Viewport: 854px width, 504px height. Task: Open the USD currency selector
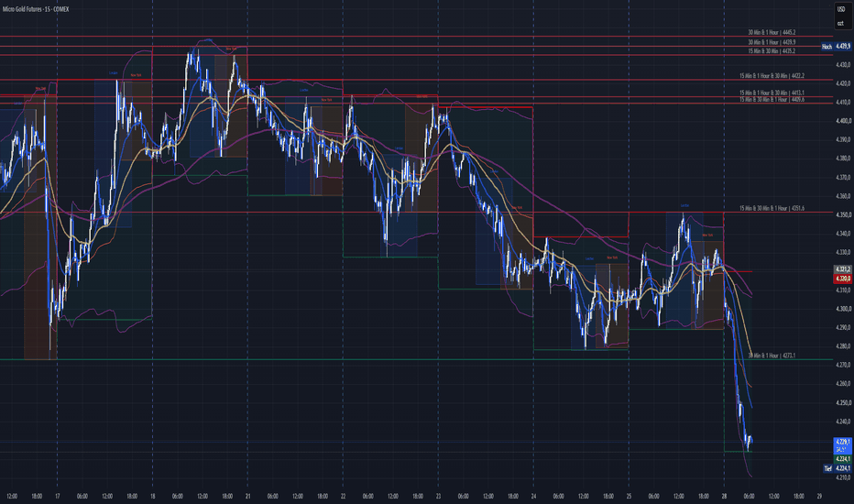click(841, 9)
